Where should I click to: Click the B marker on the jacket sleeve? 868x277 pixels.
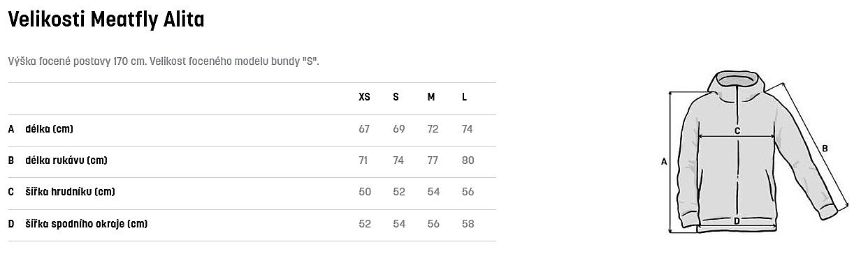point(825,148)
